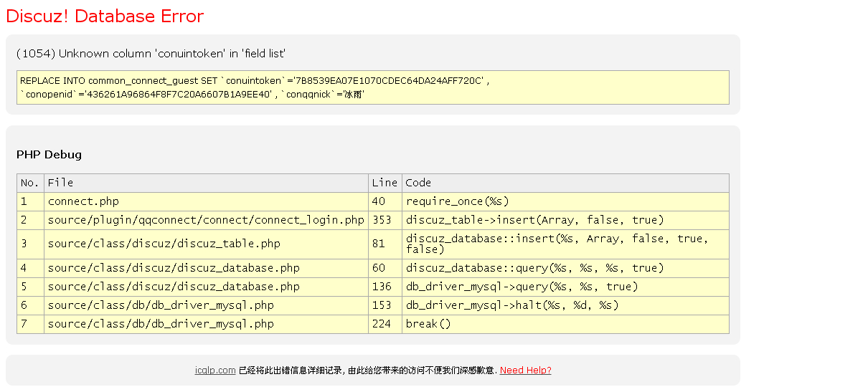The height and width of the screenshot is (392, 868).
Task: Click the discuz_database::query code cell
Action: (535, 268)
